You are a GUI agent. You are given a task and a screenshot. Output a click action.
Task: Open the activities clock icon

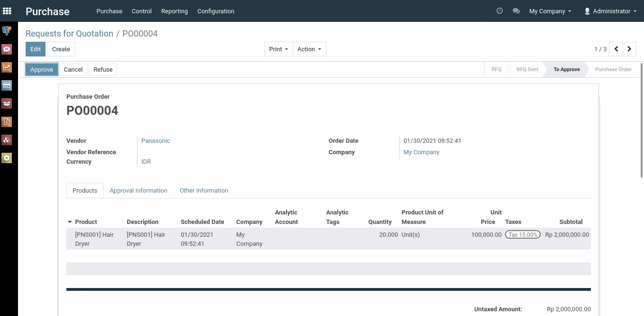tap(499, 11)
